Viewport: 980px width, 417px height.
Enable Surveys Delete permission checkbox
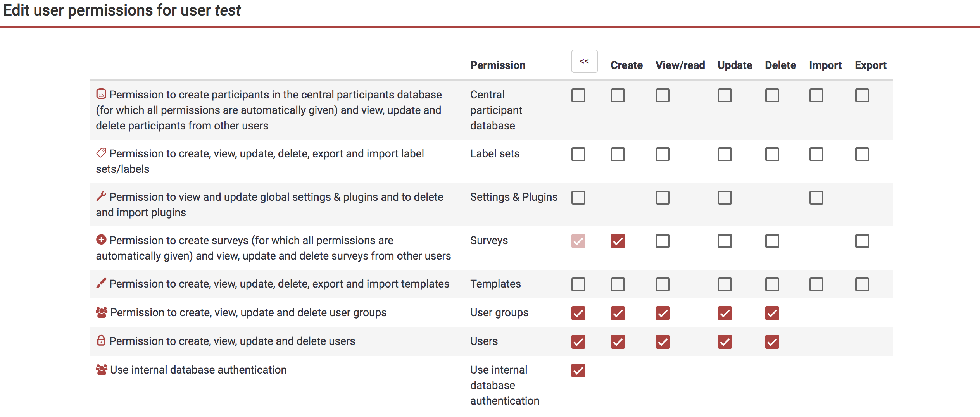point(772,241)
